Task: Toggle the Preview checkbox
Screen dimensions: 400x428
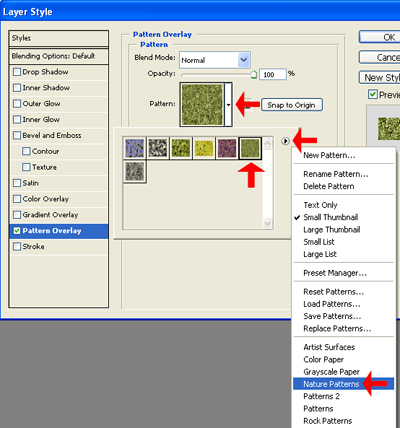Action: click(x=373, y=95)
